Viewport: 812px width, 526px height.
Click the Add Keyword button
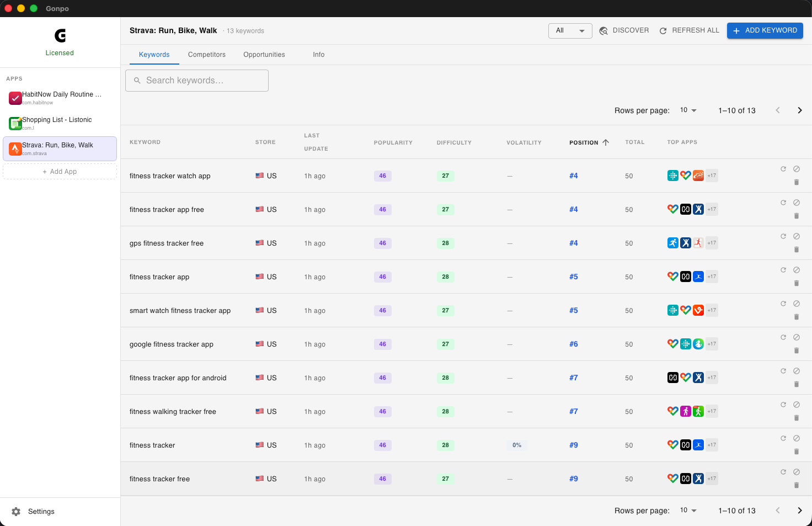765,31
